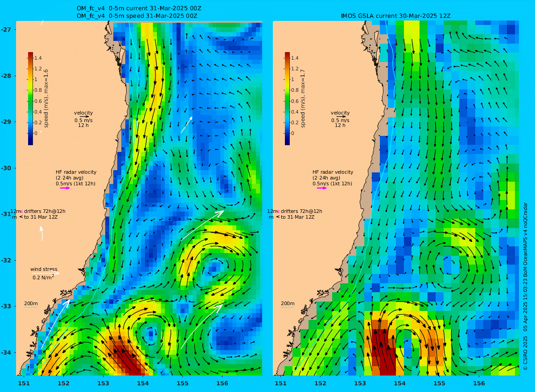
Task: Click the cyan 200m contour legend line, right panel
Action: click(287, 307)
